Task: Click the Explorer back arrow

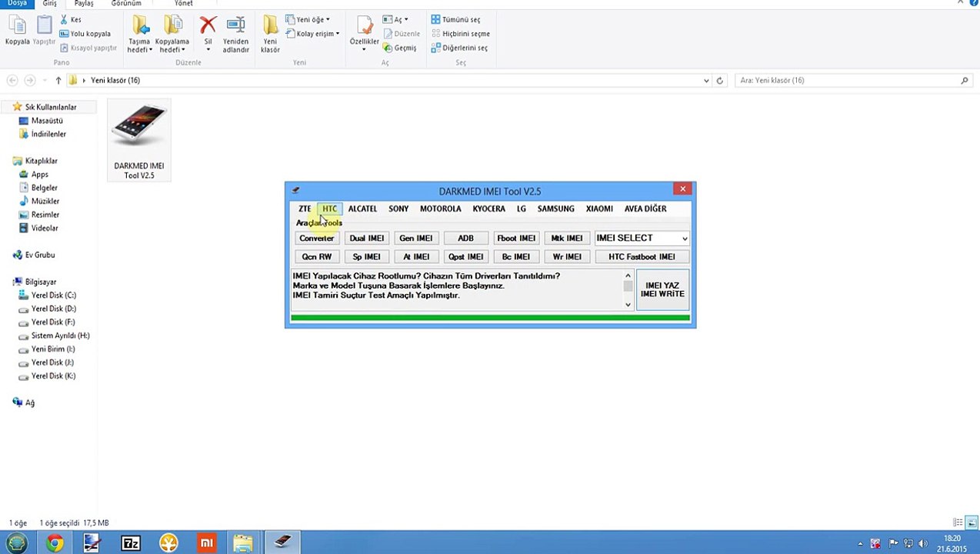Action: (12, 80)
